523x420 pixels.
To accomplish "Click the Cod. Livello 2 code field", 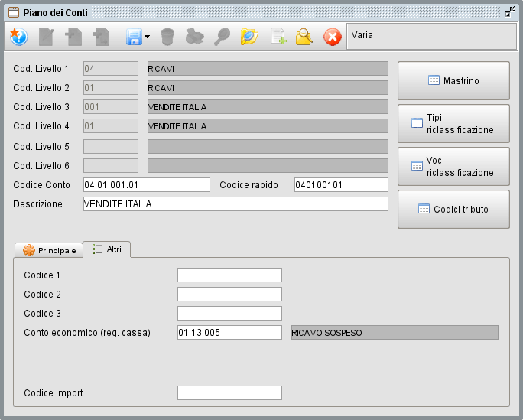I will click(111, 88).
